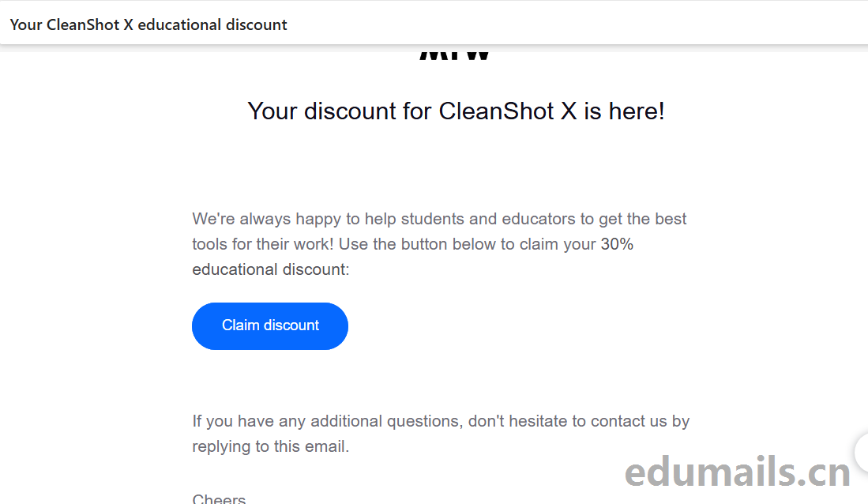This screenshot has height=504, width=868.
Task: Click the words 'students and educators'
Action: tap(487, 219)
